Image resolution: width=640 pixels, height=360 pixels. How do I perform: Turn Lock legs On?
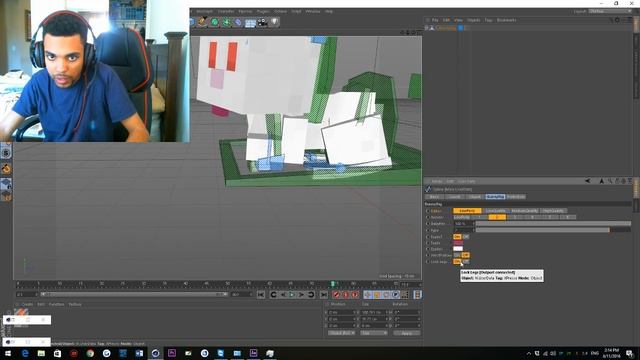point(457,261)
